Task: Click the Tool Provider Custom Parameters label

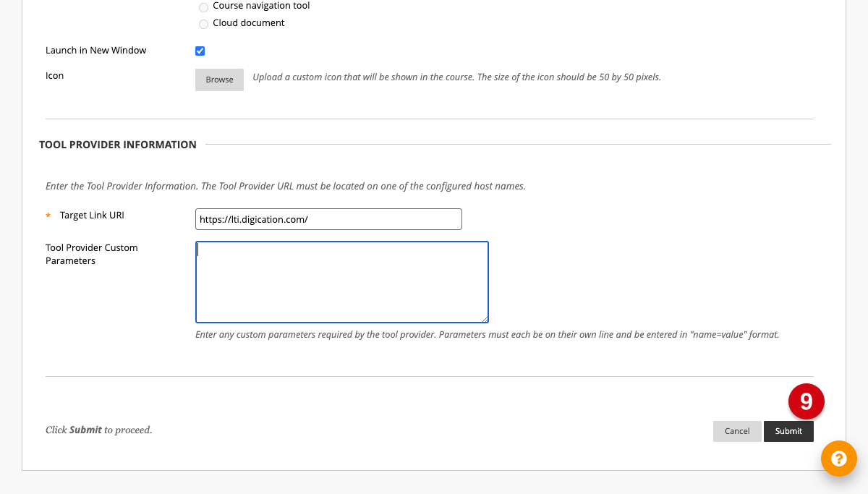Action: click(x=91, y=254)
